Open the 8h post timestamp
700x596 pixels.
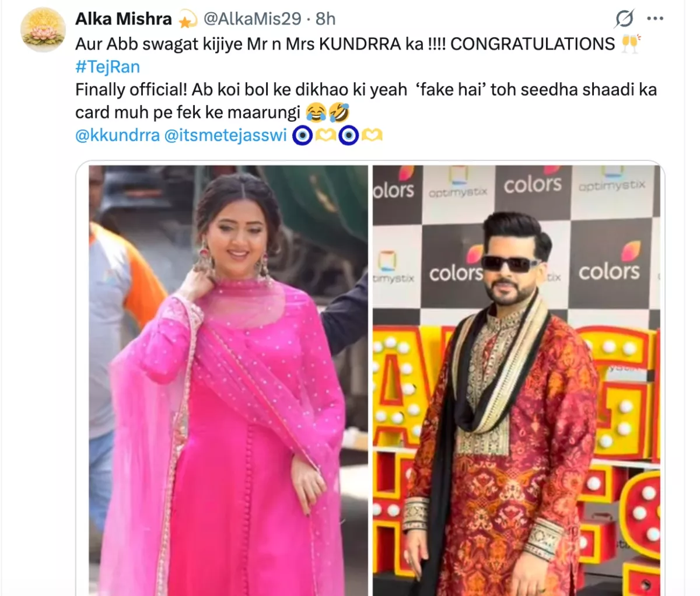point(325,19)
